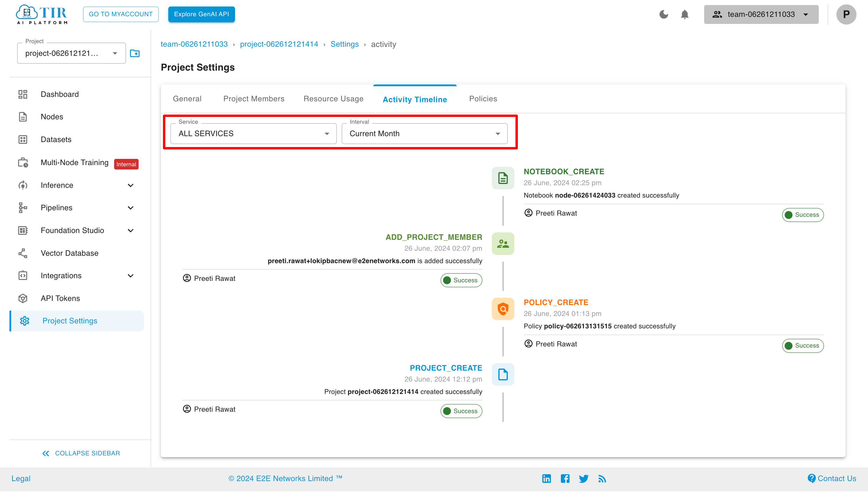868x492 pixels.
Task: Click the Pipelines icon in sidebar
Action: point(23,208)
